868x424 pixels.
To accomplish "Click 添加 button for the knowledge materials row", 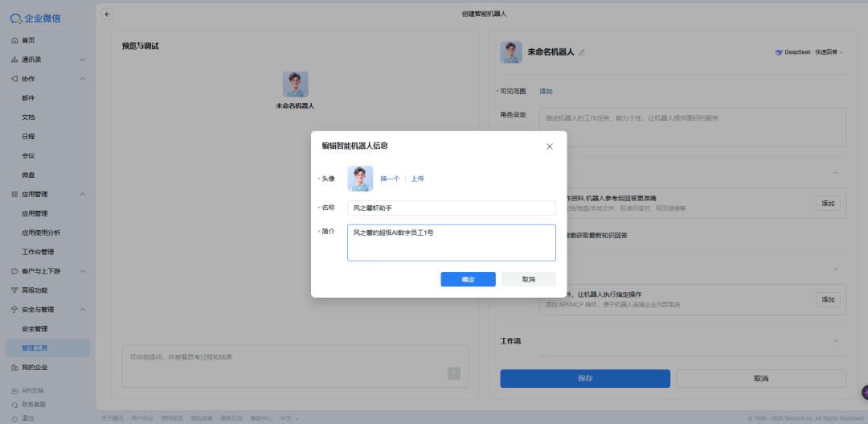I will tap(828, 204).
